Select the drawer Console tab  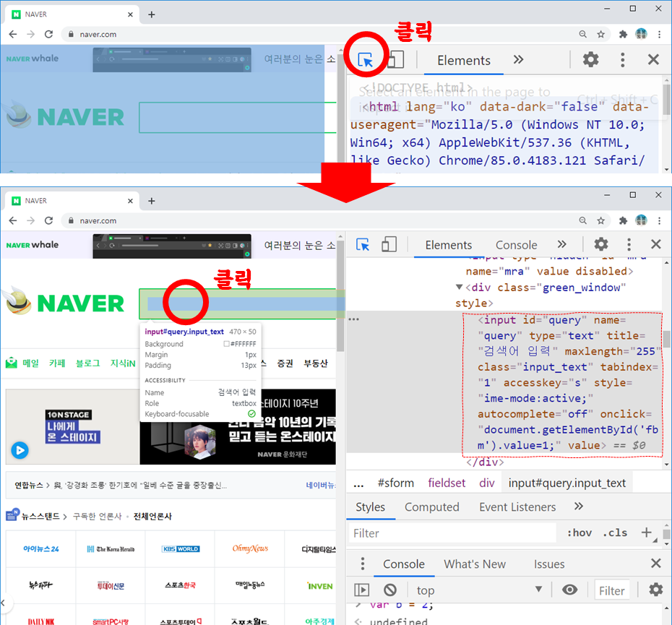coord(404,564)
